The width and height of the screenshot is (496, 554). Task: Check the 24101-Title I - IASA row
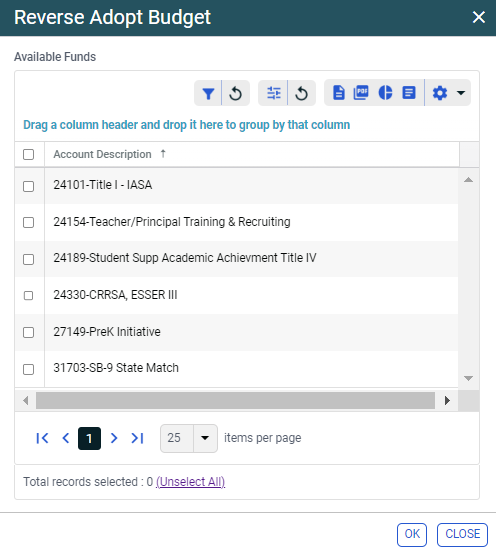29,186
